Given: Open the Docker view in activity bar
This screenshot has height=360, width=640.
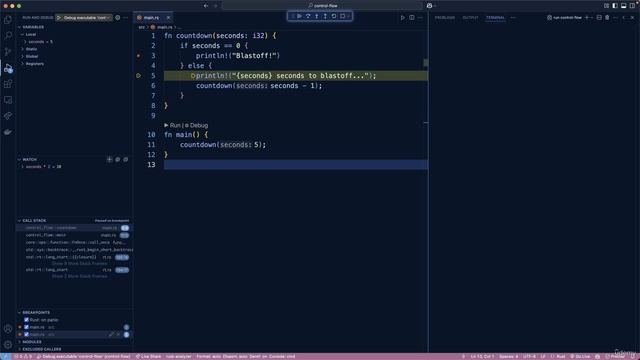Looking at the screenshot, I should coord(8,132).
